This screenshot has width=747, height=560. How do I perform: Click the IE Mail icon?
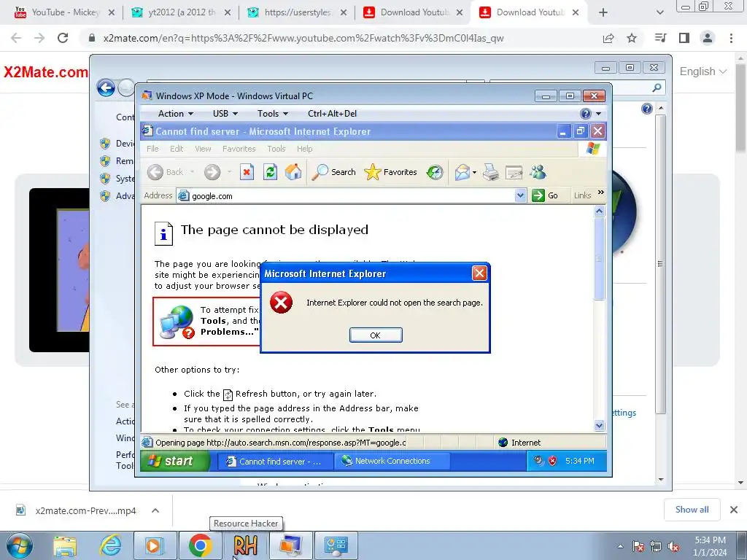pos(462,172)
